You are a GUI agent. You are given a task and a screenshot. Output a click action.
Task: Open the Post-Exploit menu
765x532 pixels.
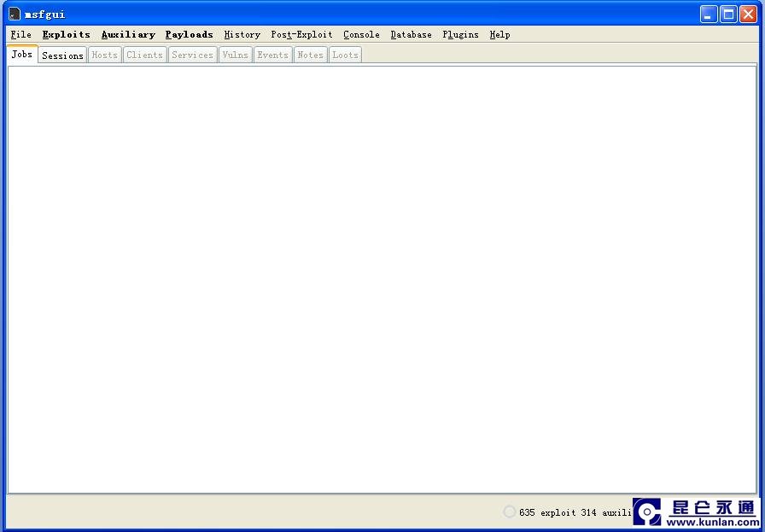pos(301,35)
